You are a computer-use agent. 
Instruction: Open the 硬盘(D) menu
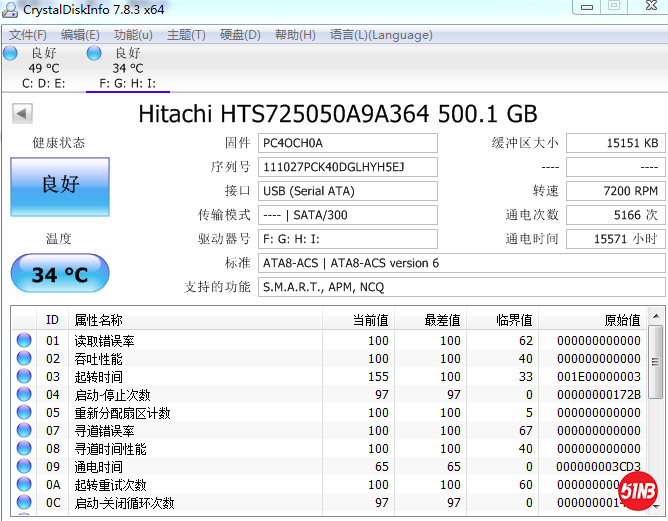point(240,35)
